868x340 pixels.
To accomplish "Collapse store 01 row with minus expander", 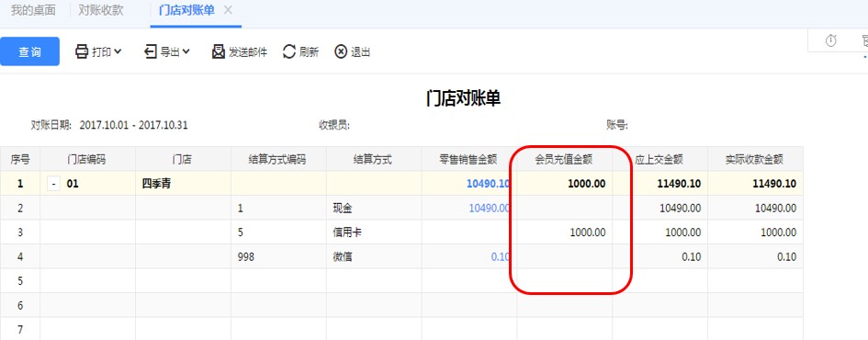I will tap(53, 184).
